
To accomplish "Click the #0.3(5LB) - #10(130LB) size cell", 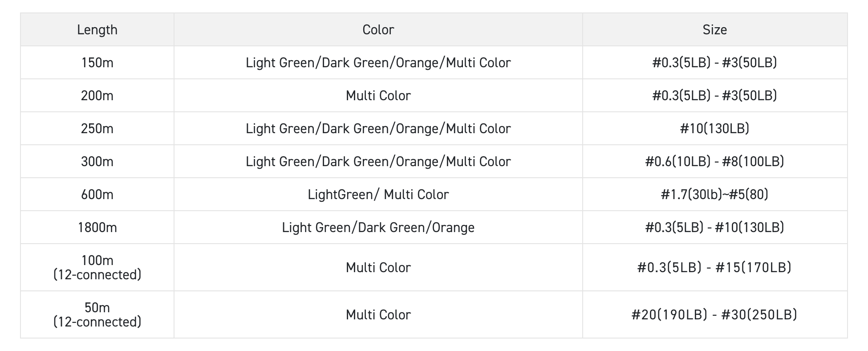I will click(x=714, y=227).
